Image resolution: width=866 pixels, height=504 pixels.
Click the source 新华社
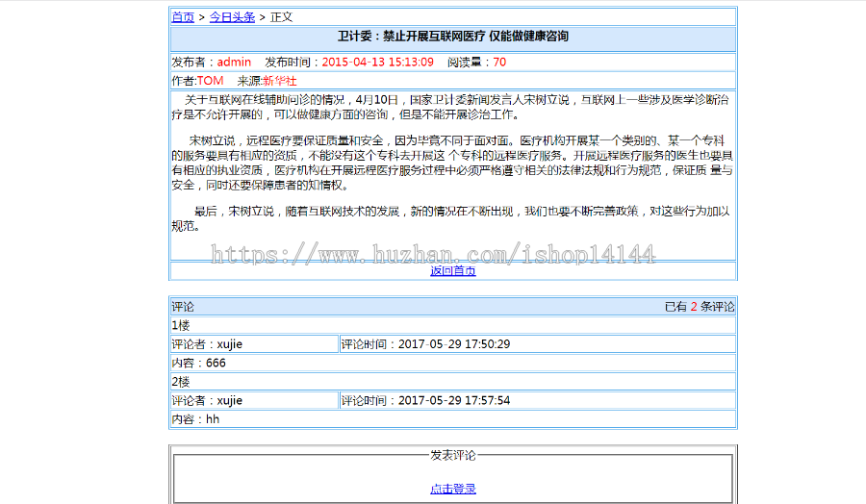(x=279, y=81)
